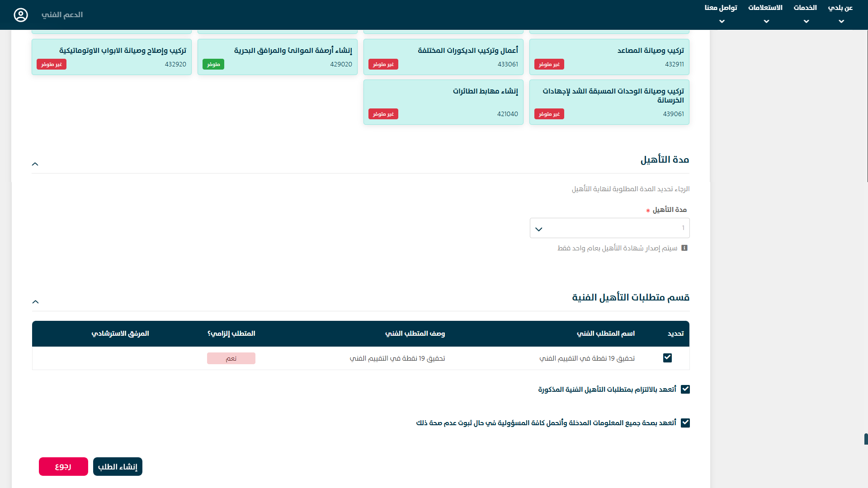This screenshot has width=868, height=488.
Task: Click the red badge on automatic doors card
Action: click(x=52, y=64)
